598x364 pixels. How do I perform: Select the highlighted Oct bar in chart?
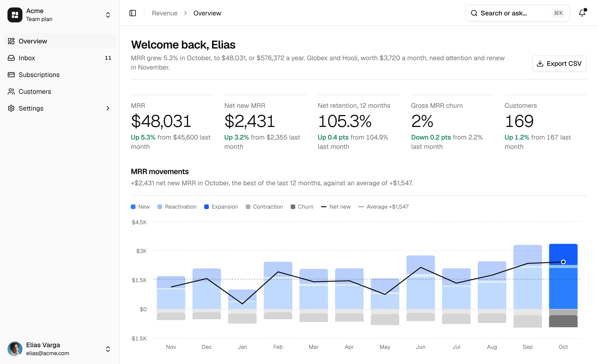(x=563, y=285)
